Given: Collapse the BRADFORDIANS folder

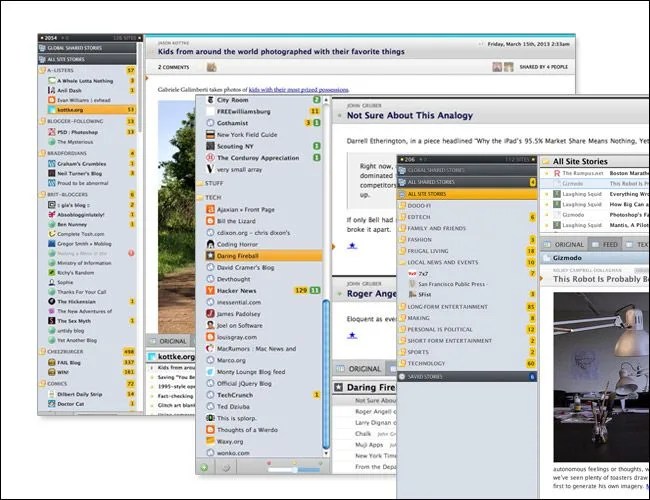Looking at the screenshot, I should click(x=42, y=153).
